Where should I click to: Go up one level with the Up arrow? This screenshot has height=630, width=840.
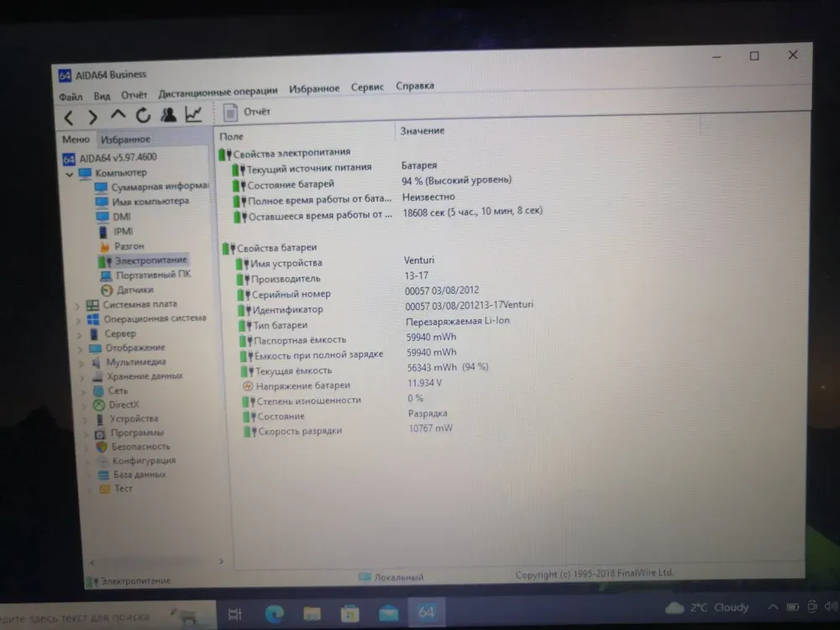click(118, 115)
